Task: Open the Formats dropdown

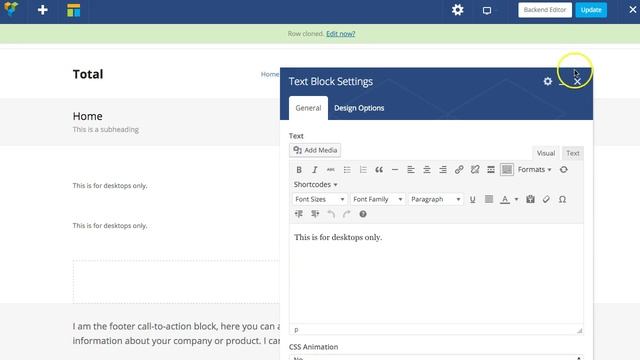Action: click(x=534, y=169)
